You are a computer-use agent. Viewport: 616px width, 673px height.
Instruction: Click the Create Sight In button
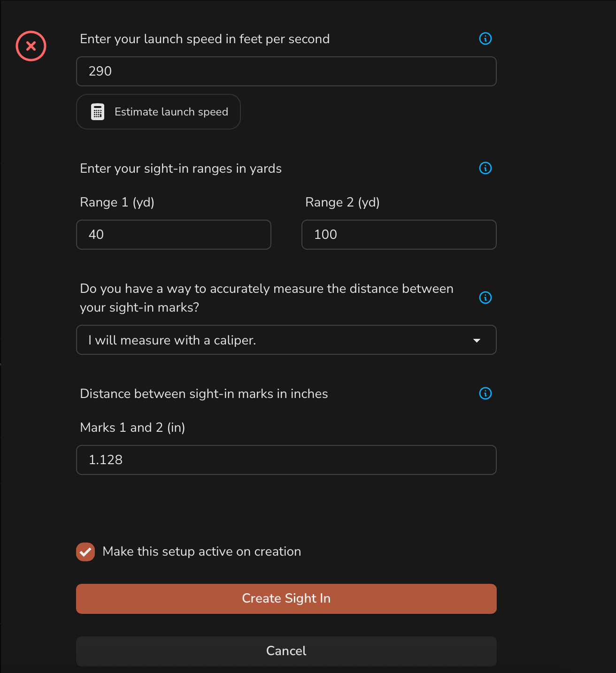[x=286, y=599]
